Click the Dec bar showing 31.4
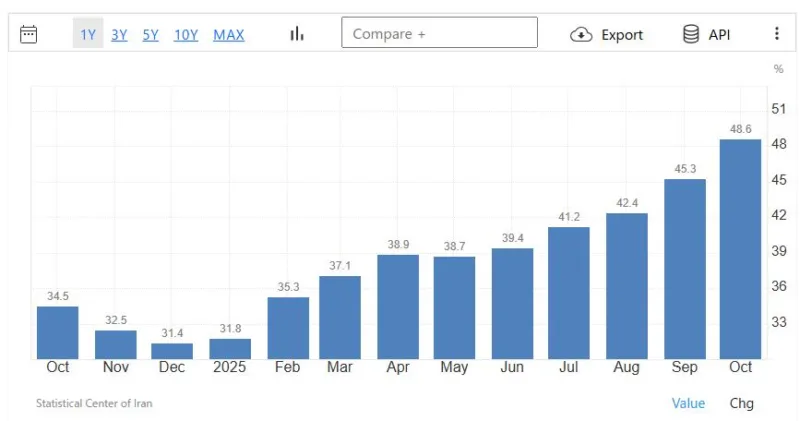This screenshot has width=800, height=421. pos(172,351)
